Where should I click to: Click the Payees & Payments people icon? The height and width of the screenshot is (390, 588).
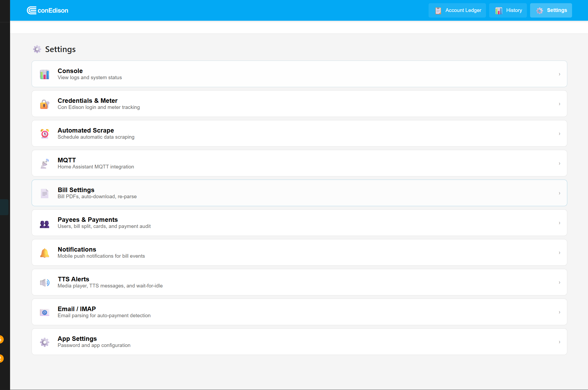click(x=45, y=224)
